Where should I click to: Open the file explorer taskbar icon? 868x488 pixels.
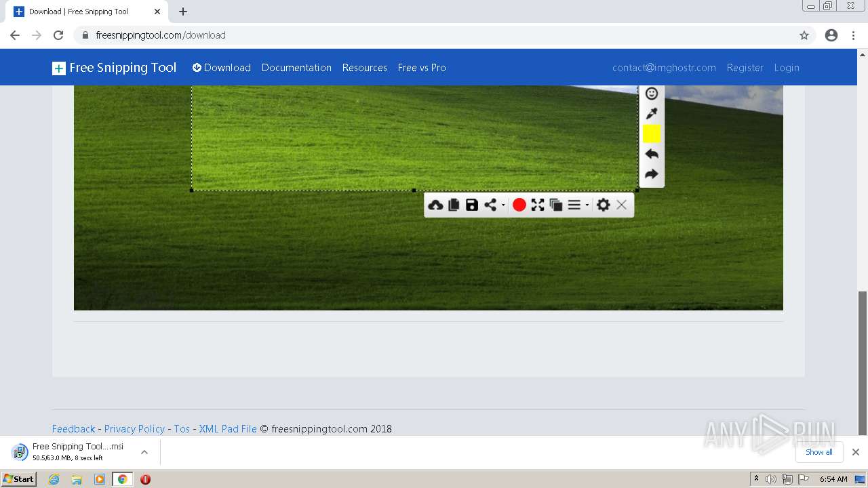[x=77, y=479]
